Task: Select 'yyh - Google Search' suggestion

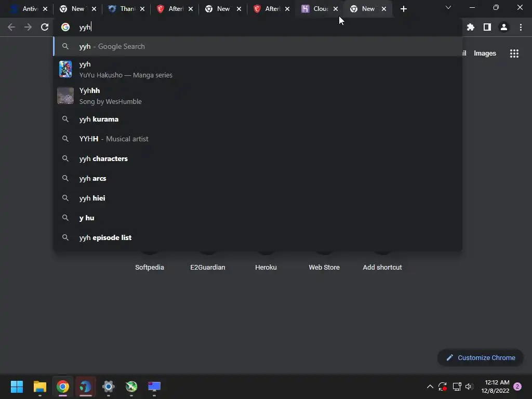Action: tap(258, 46)
